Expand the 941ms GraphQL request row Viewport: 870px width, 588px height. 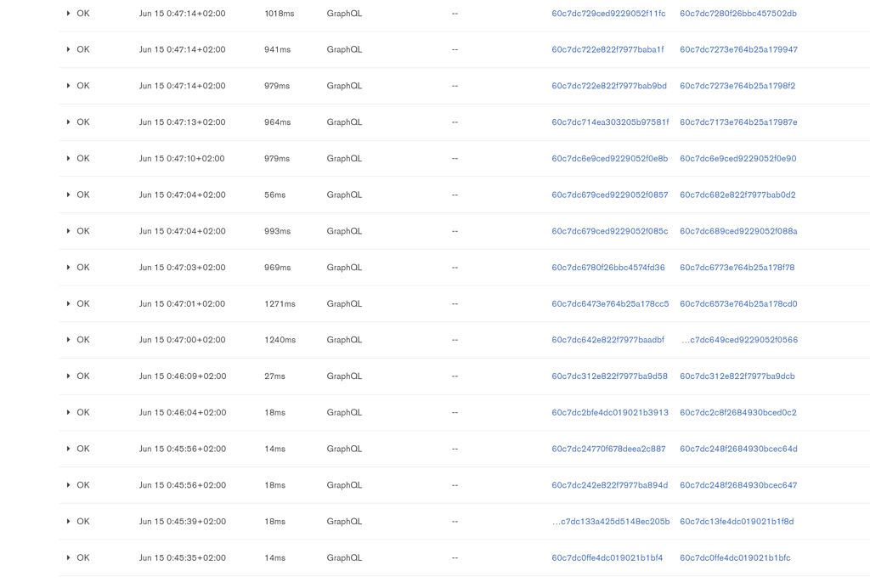click(x=69, y=49)
